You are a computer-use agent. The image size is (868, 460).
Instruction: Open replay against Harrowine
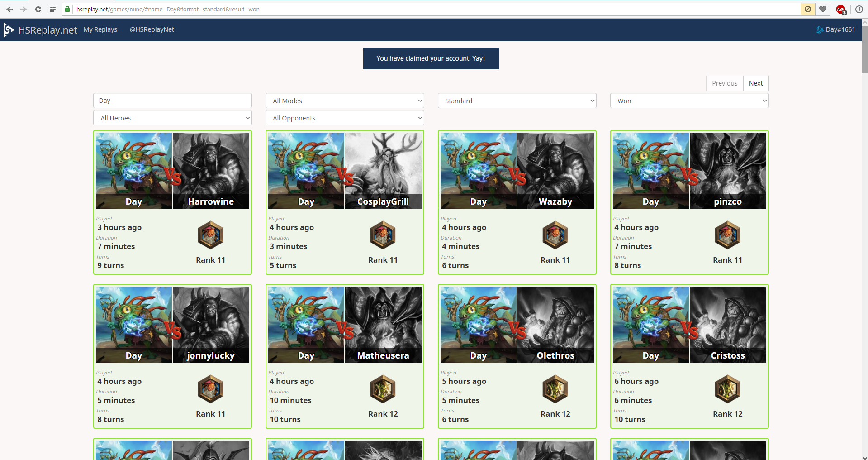tap(172, 202)
